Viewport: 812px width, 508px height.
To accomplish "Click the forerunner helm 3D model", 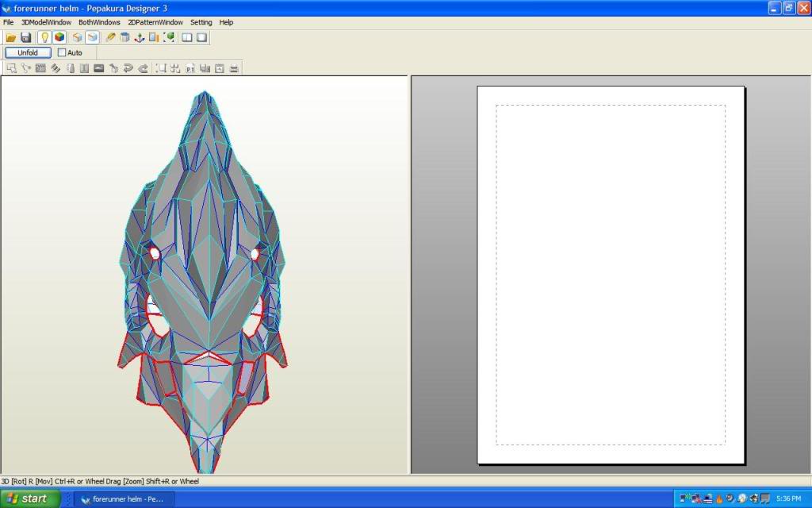I will (203, 283).
